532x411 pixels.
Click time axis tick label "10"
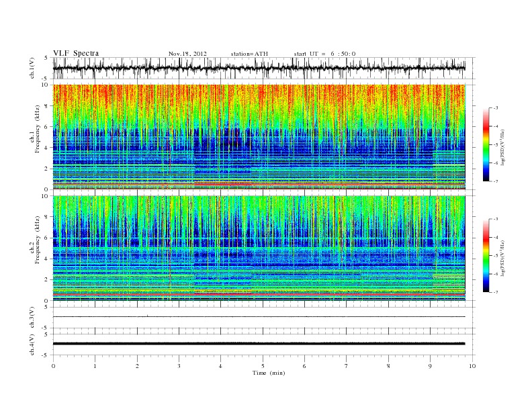pyautogui.click(x=472, y=366)
